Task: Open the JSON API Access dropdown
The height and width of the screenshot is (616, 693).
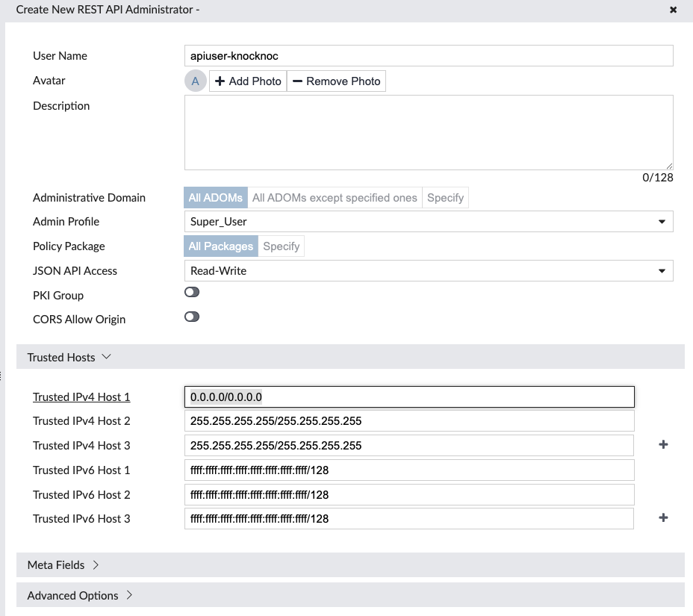Action: coord(428,271)
